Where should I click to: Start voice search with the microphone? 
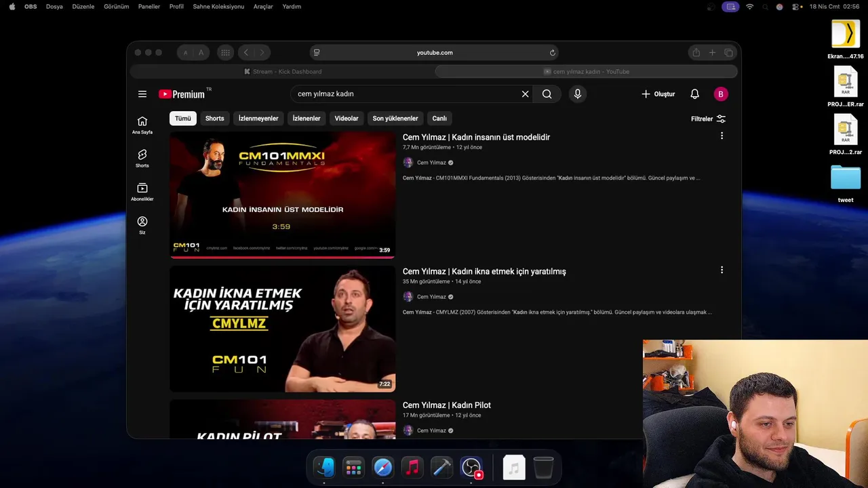(578, 94)
